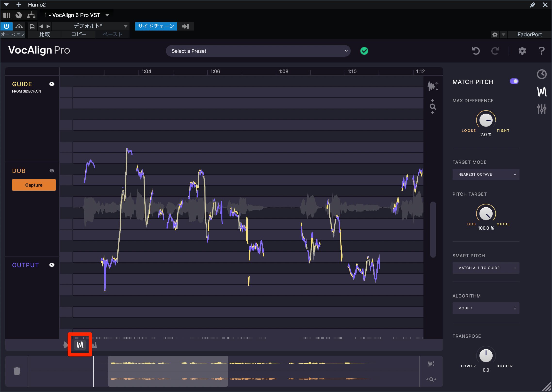Toggle plugin power bypass button
The width and height of the screenshot is (552, 392).
[7, 26]
